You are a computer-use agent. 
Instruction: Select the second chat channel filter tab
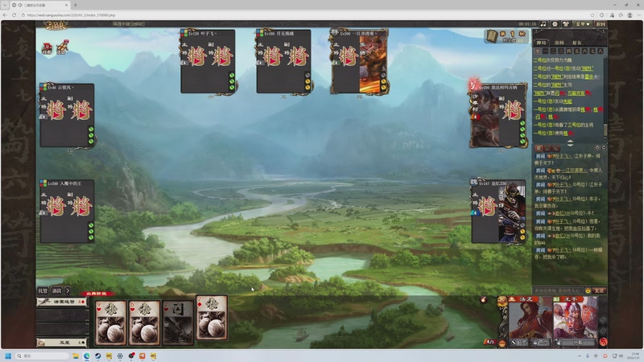pos(547,148)
